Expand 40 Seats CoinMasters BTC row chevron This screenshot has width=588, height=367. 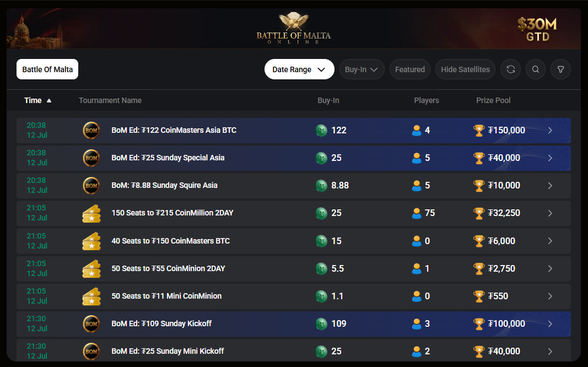[550, 241]
